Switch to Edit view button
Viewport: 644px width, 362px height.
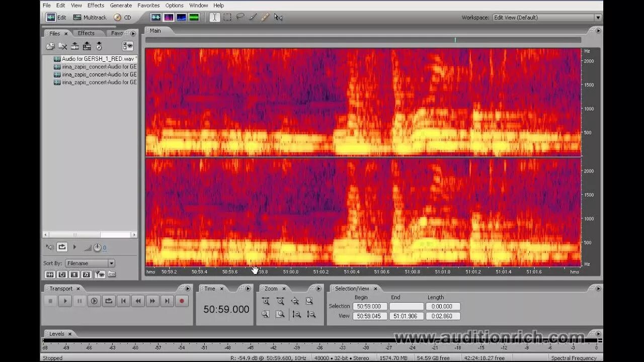(x=56, y=17)
